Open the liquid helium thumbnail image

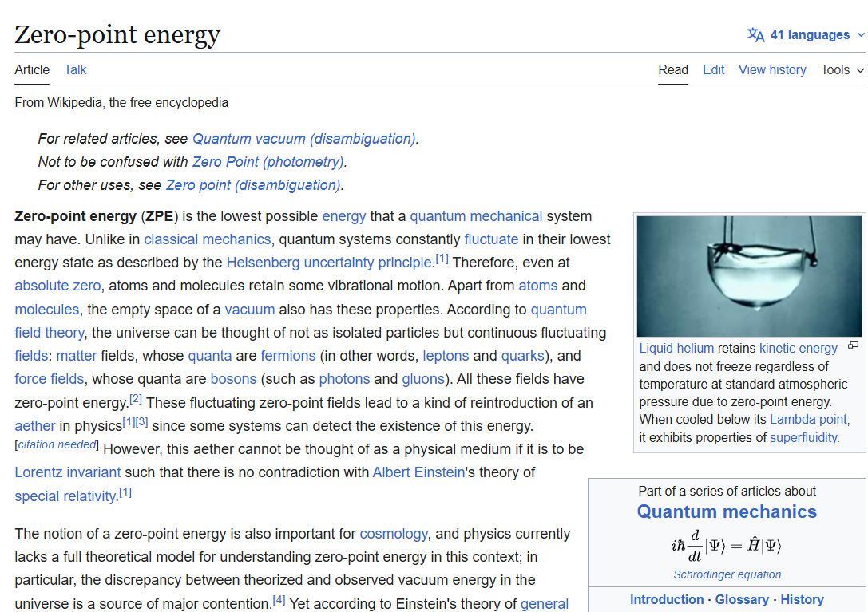pos(749,276)
